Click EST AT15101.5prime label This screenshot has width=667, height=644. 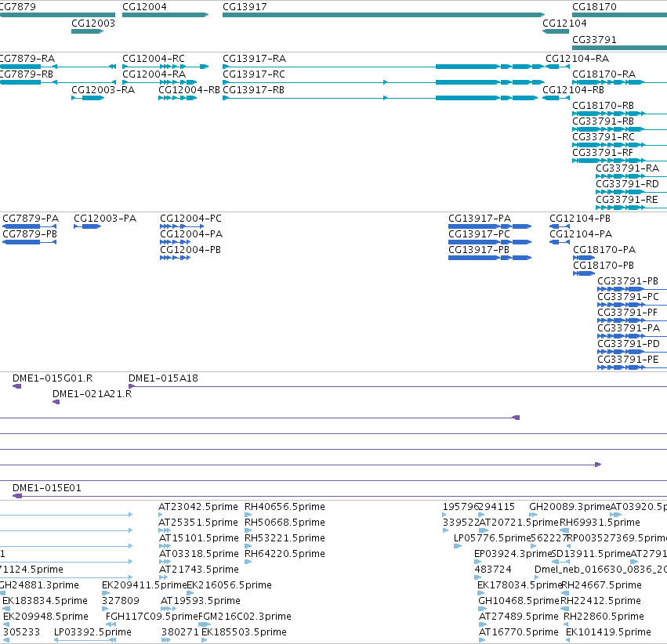198,538
